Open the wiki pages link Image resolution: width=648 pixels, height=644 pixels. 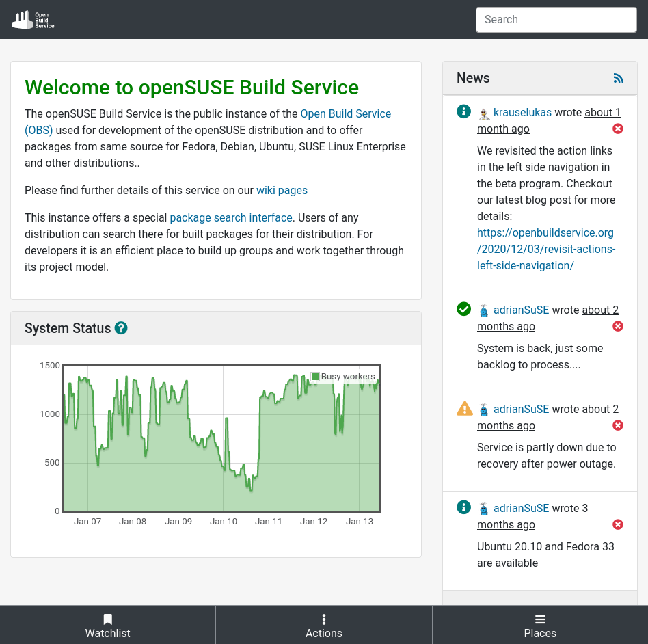coord(282,190)
